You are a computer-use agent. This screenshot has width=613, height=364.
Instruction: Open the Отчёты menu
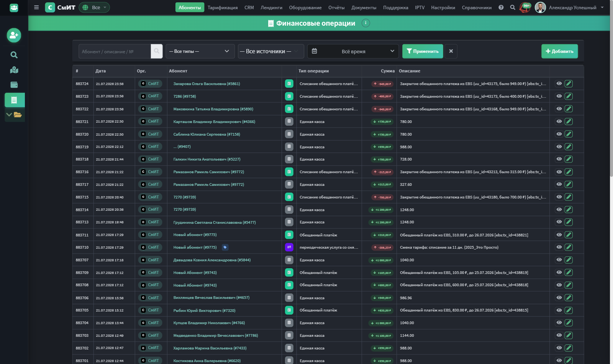click(336, 7)
